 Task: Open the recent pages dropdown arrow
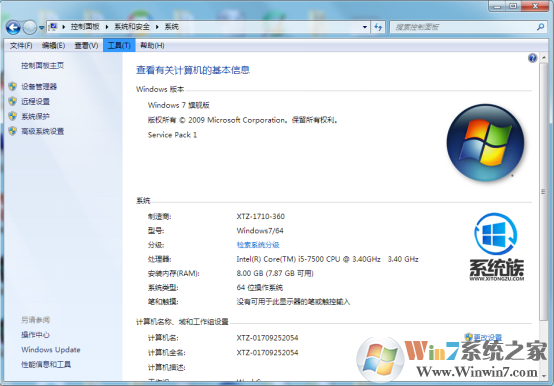tap(41, 28)
